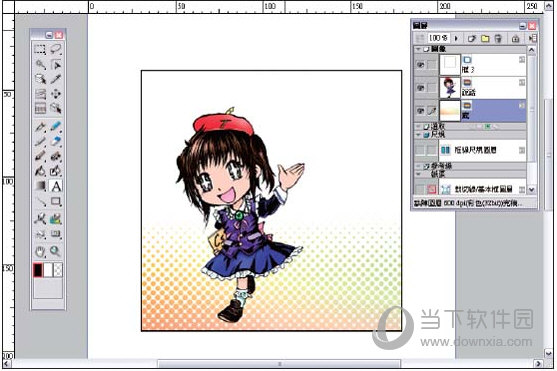The height and width of the screenshot is (371, 557).
Task: Click the lock icon in layers toolbar
Action: [x=515, y=38]
